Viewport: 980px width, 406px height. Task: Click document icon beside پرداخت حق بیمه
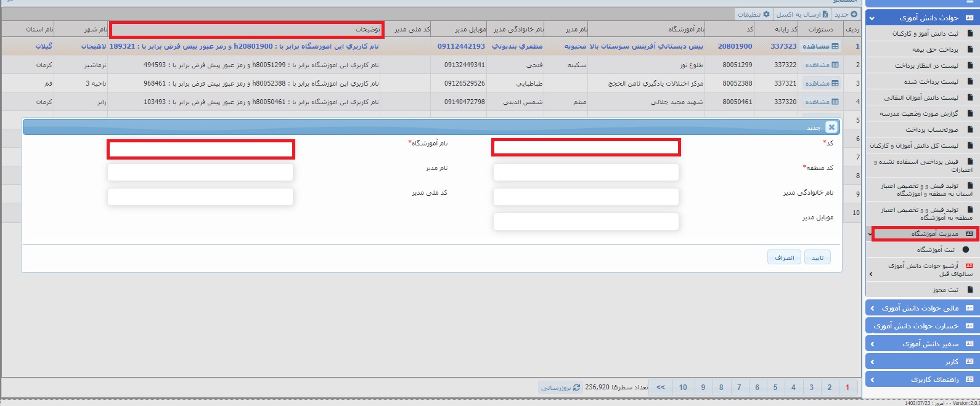[970, 49]
